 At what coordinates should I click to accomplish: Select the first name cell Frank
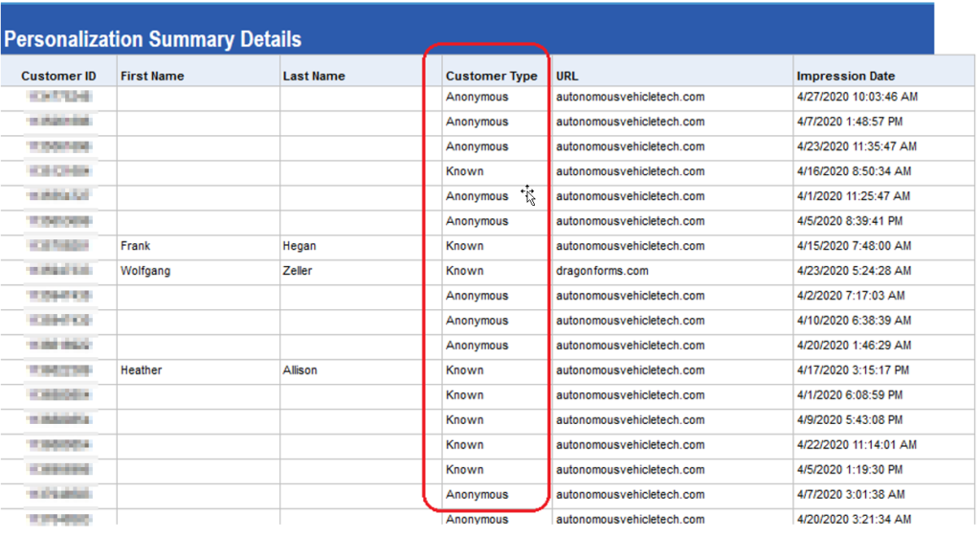tap(136, 246)
